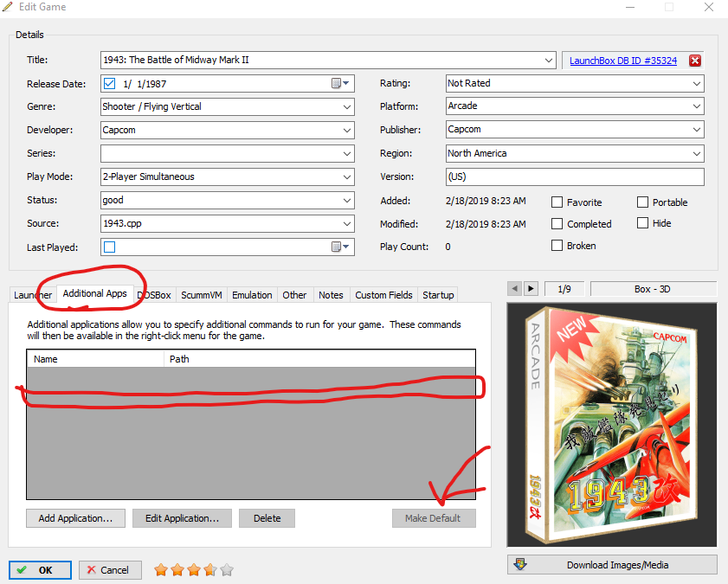Click the 1/9 image counter

point(564,289)
